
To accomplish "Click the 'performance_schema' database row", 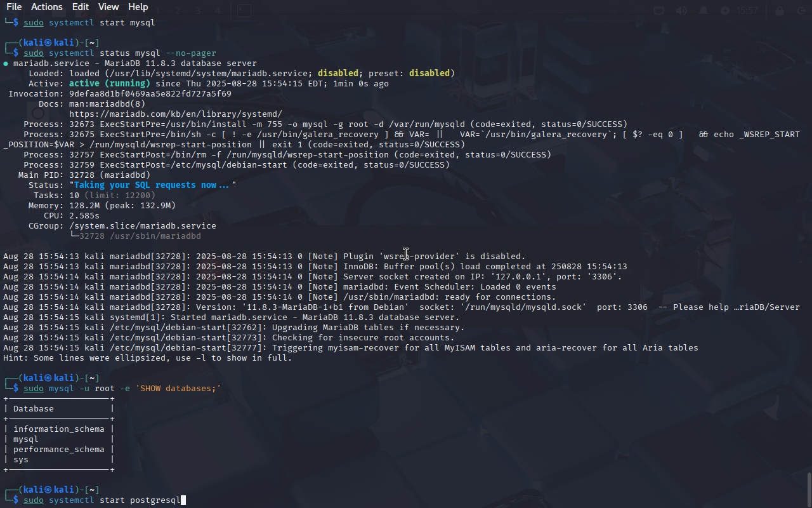I will pyautogui.click(x=59, y=449).
